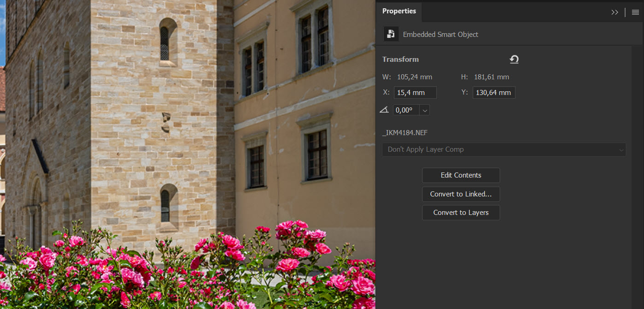
Task: Expand the rotation angle dropdown arrow
Action: click(x=425, y=110)
